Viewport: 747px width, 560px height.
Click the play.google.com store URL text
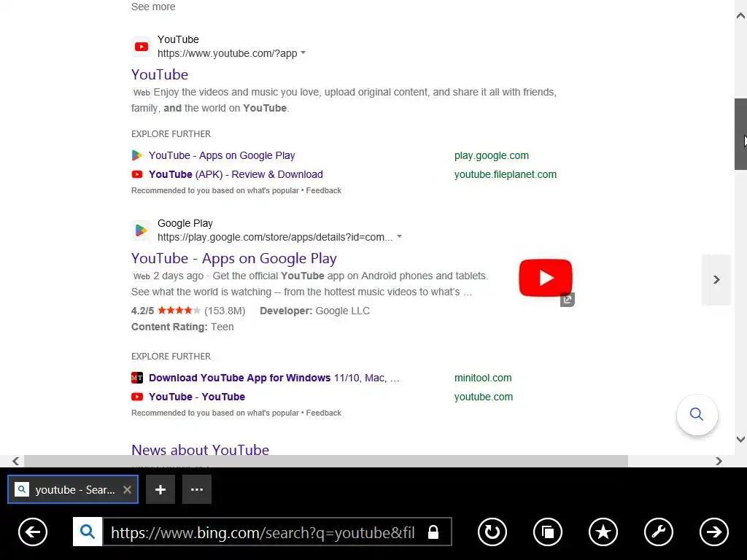click(275, 237)
